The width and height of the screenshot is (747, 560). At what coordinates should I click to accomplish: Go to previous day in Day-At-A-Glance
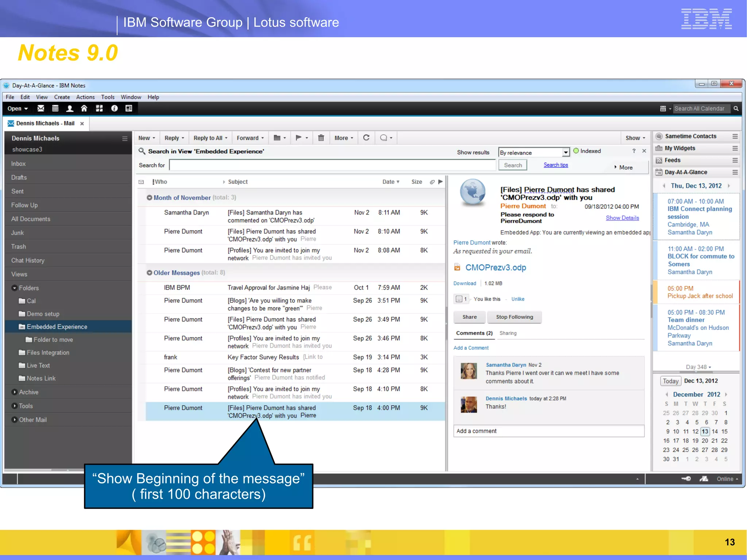tap(664, 186)
